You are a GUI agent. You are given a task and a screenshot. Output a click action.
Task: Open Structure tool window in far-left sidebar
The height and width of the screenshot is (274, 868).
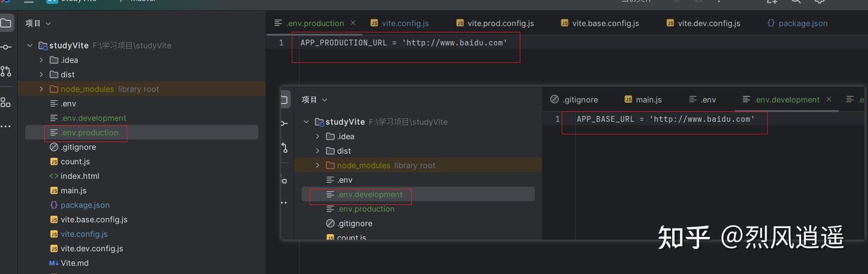(5, 102)
